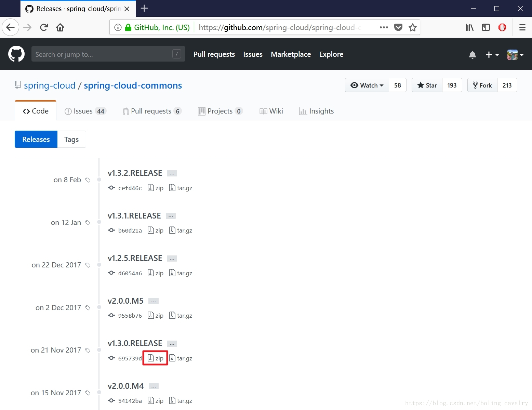This screenshot has height=410, width=532.
Task: Download zip for v1.3.0.RELEASE
Action: [x=156, y=358]
